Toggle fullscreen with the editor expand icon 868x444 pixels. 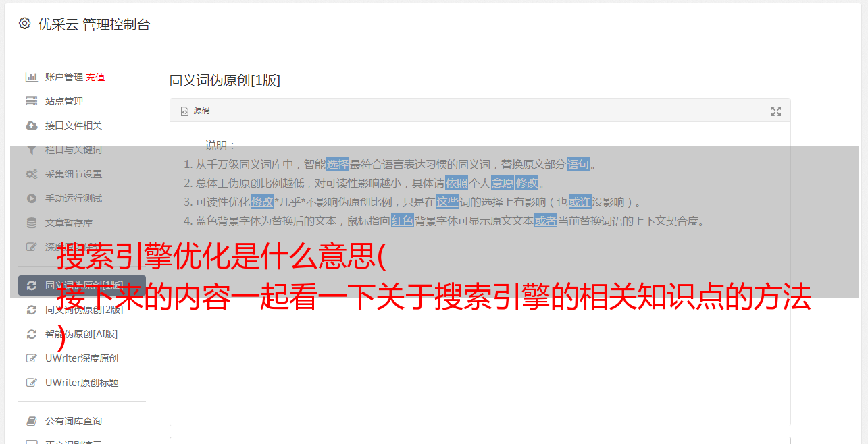pos(776,111)
